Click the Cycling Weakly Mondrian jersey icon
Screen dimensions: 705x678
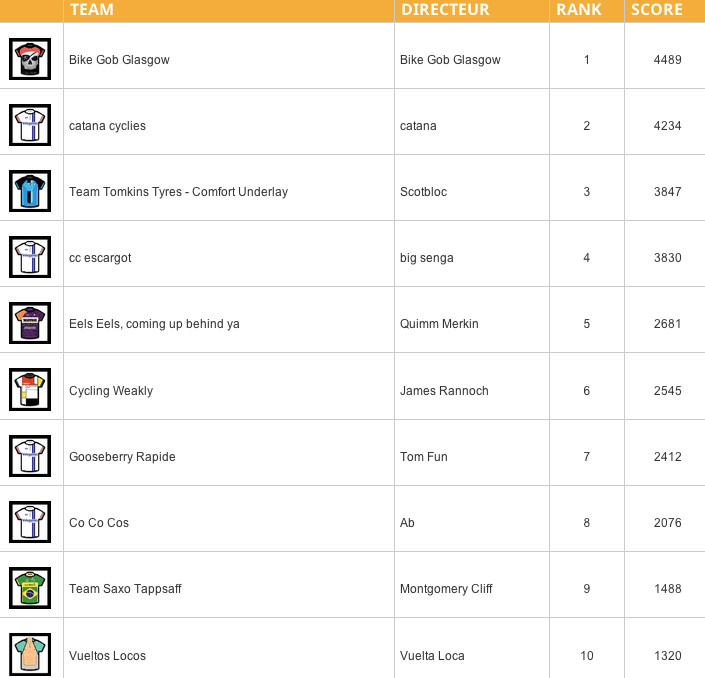coord(30,389)
